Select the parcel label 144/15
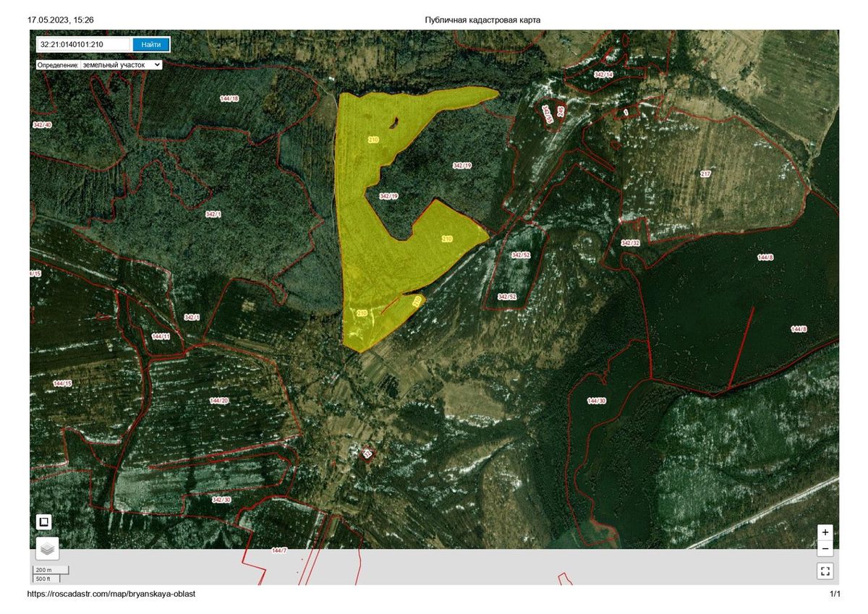Screen dimensions: 868x614 [63, 383]
